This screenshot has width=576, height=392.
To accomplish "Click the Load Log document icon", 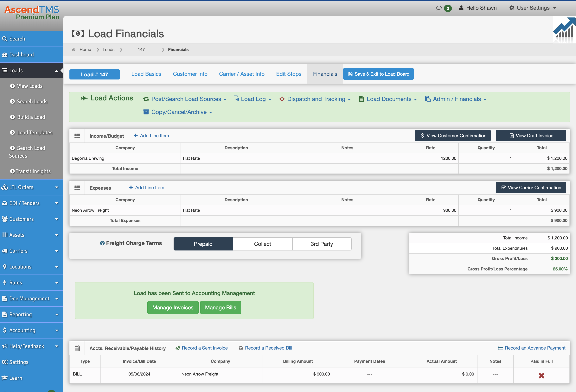I will (x=236, y=98).
